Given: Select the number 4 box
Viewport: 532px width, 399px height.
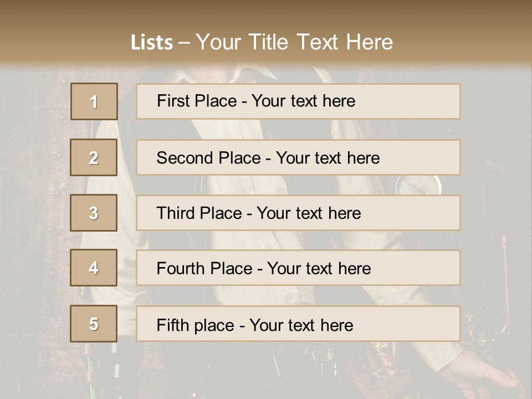Looking at the screenshot, I should tap(94, 268).
